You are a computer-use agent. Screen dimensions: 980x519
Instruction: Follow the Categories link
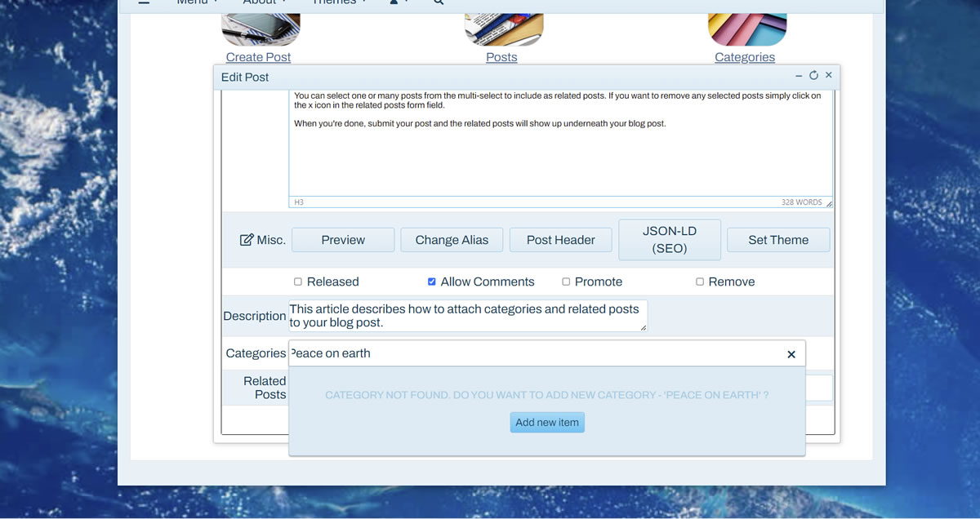pyautogui.click(x=745, y=57)
